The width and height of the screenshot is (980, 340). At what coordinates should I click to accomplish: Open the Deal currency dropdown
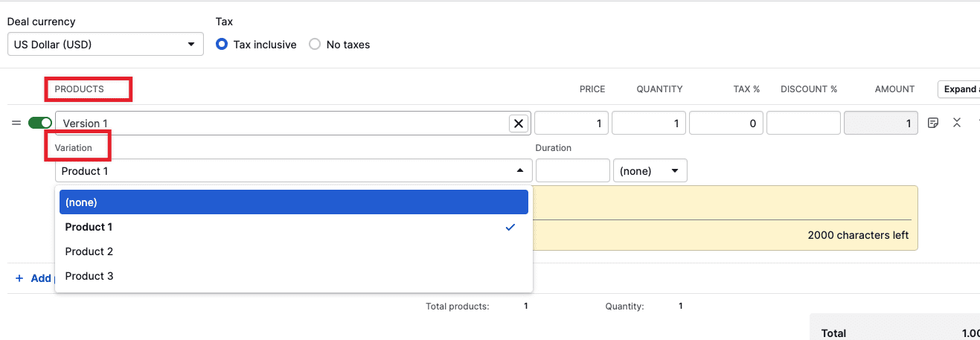click(x=105, y=45)
